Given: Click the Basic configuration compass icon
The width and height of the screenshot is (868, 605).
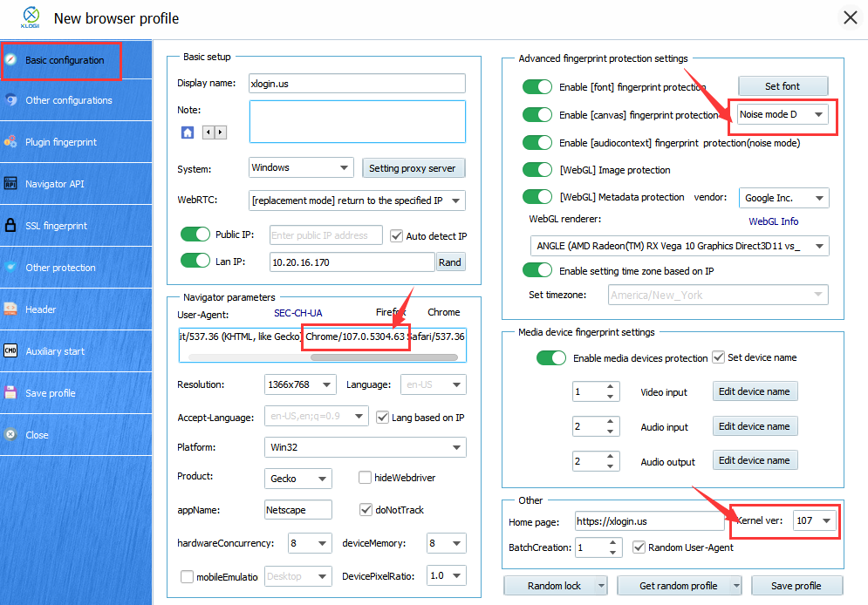Looking at the screenshot, I should (x=10, y=59).
